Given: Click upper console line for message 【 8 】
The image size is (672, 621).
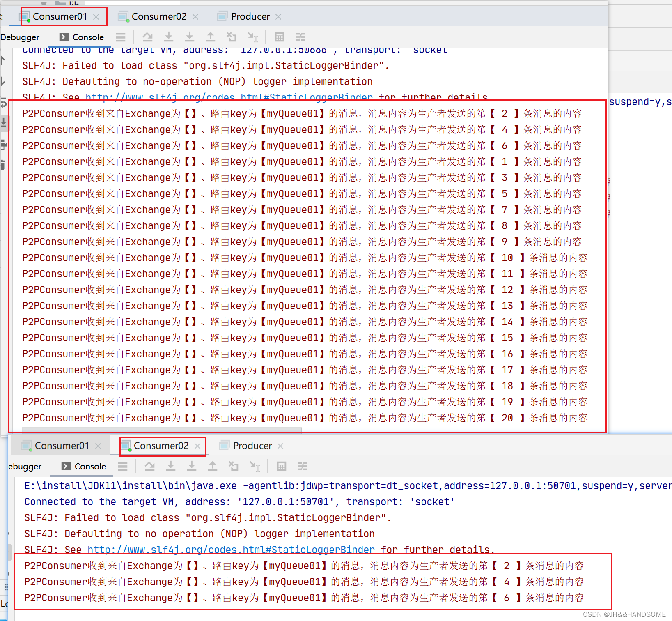Looking at the screenshot, I should [x=302, y=226].
